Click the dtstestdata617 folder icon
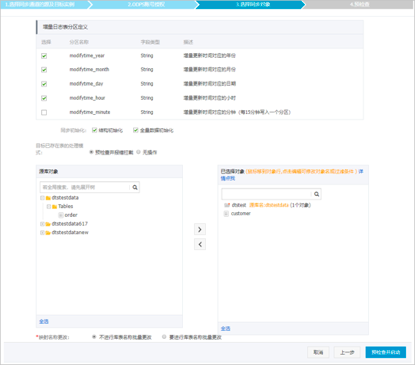 48,224
